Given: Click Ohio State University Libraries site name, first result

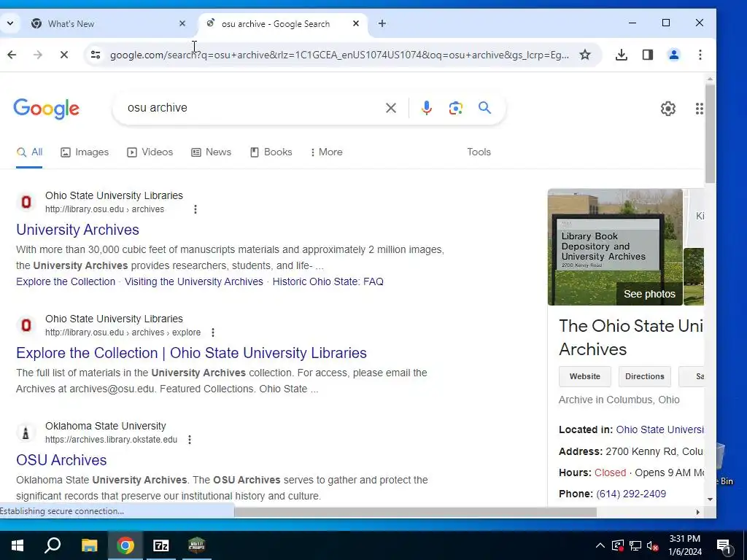Looking at the screenshot, I should click(114, 195).
